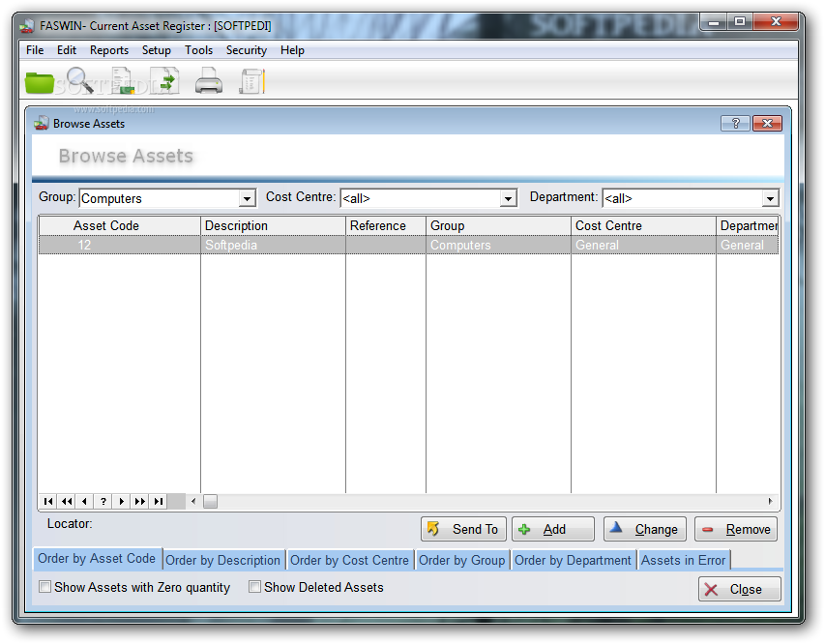
Task: Click the Close button
Action: point(739,589)
